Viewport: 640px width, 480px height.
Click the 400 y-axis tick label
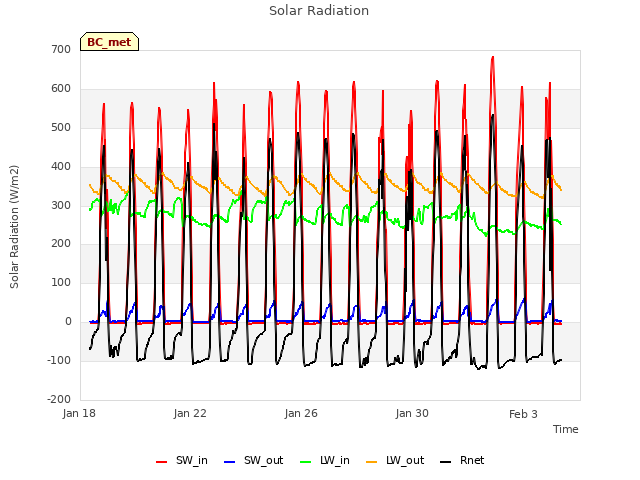[x=61, y=167]
